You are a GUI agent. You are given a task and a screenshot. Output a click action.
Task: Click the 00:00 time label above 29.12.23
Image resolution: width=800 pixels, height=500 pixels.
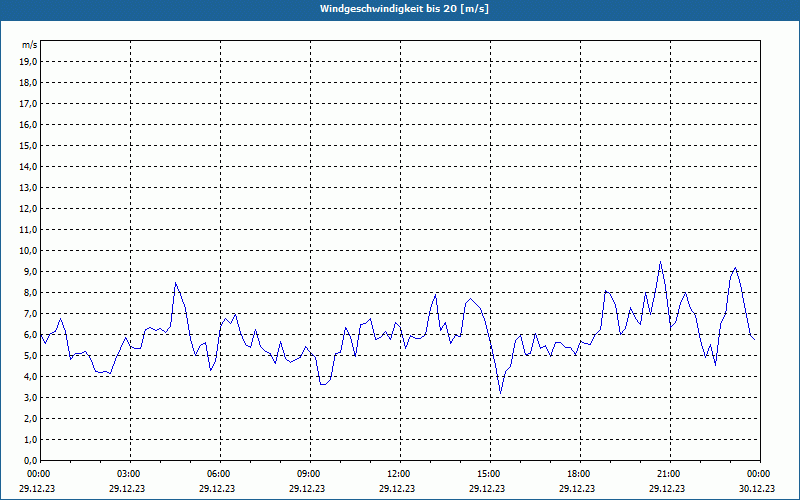coord(39,474)
